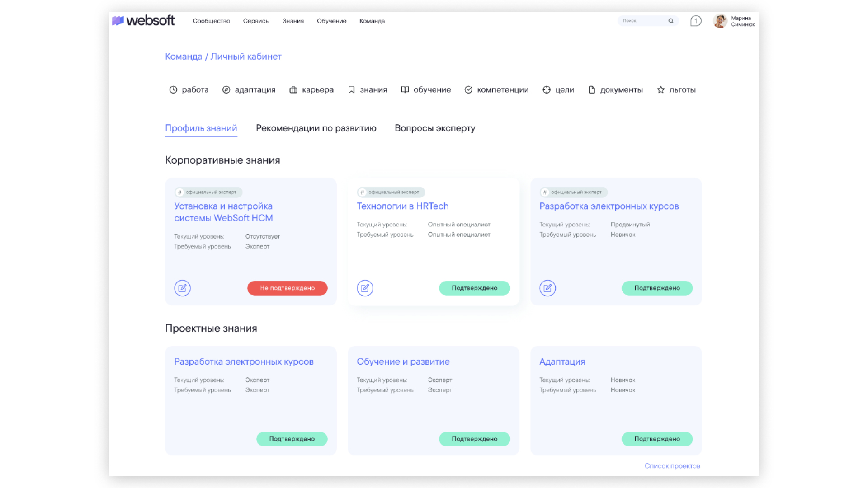This screenshot has height=488, width=868.
Task: Click the edit icon on the Технологии в HRTech card
Action: click(365, 288)
